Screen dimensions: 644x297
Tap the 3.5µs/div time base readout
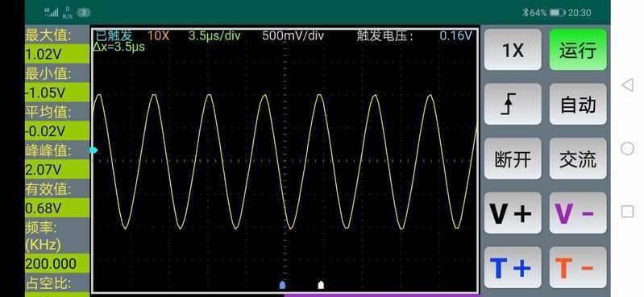[214, 35]
